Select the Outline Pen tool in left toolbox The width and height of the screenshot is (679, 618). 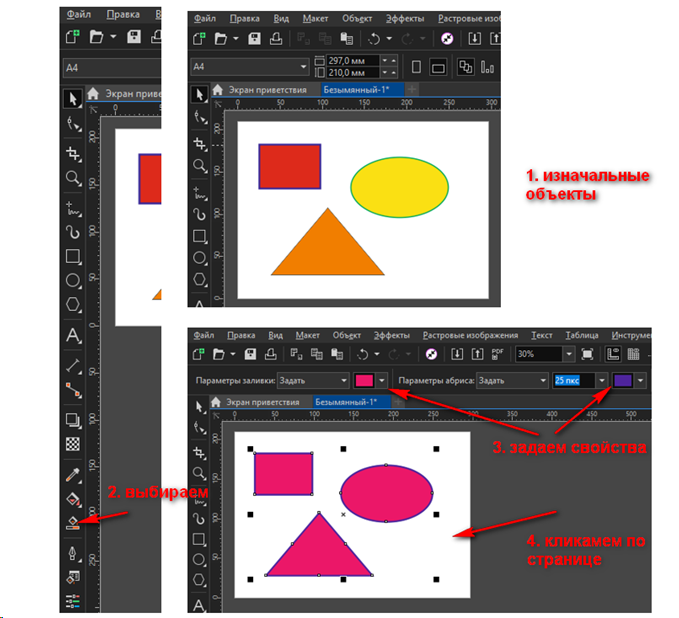73,553
